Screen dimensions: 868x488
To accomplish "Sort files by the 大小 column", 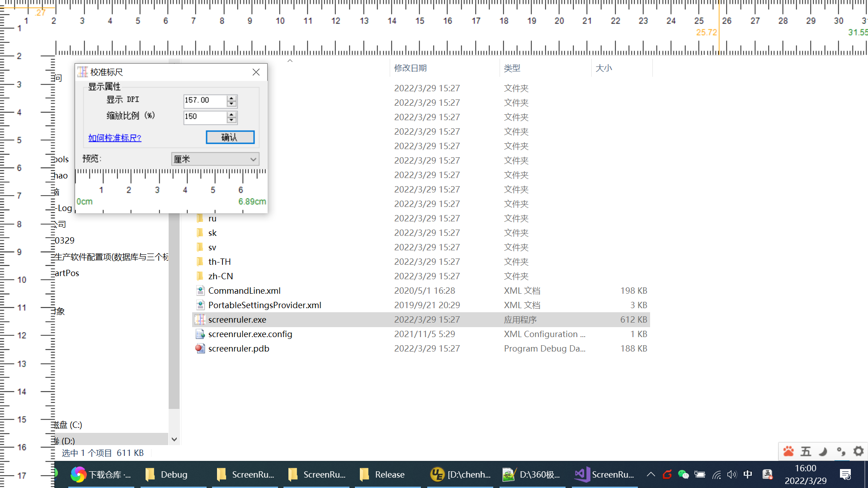I will point(604,68).
